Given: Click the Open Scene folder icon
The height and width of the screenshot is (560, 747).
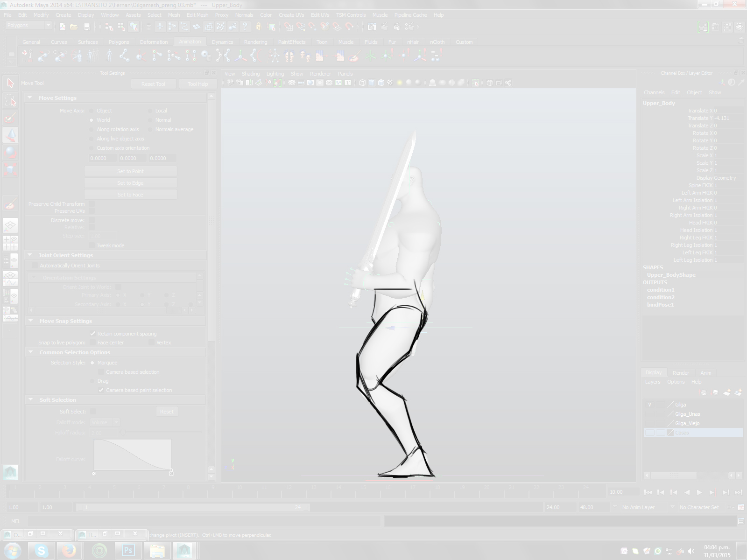Looking at the screenshot, I should tap(74, 27).
